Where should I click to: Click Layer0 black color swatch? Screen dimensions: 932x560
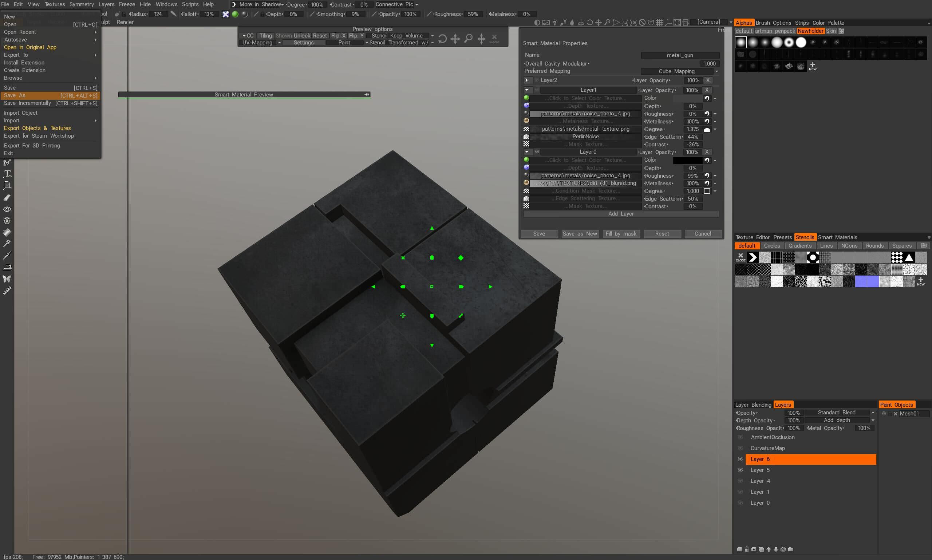[687, 160]
